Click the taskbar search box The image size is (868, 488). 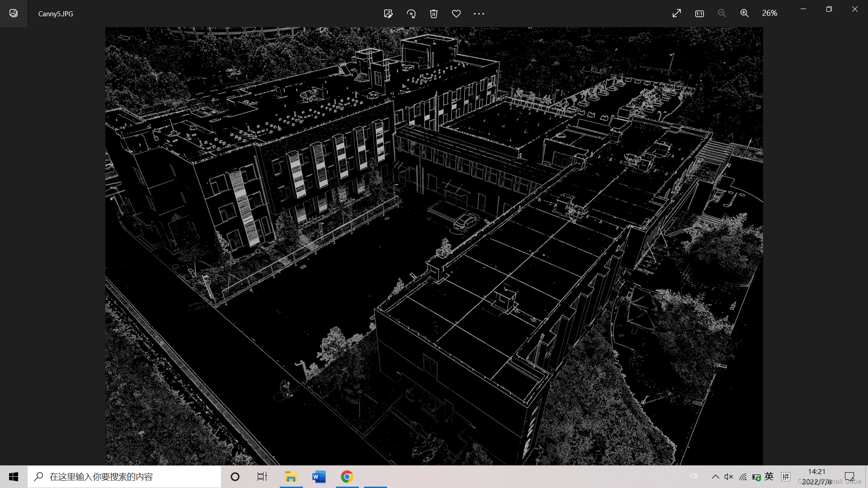124,477
